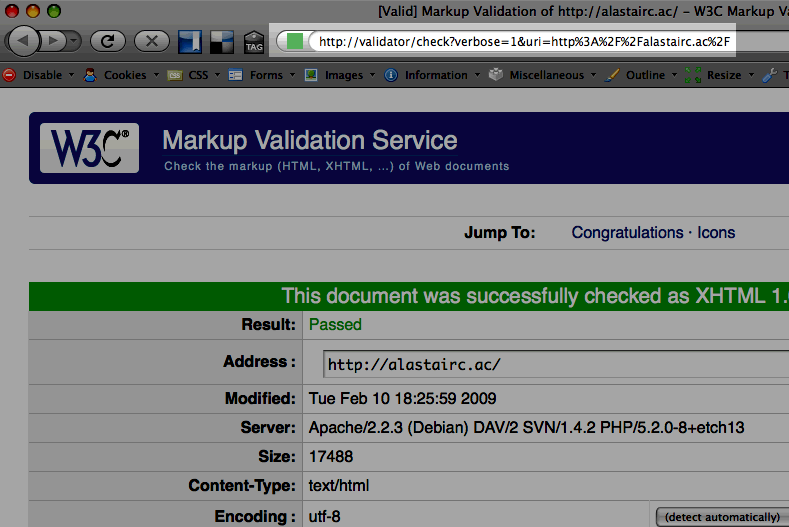This screenshot has width=789, height=527.
Task: Go back with the Back arrow button
Action: point(22,41)
